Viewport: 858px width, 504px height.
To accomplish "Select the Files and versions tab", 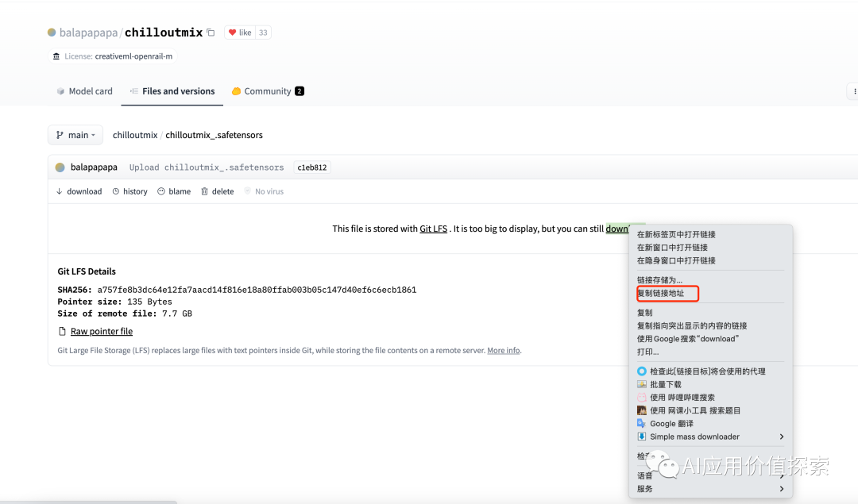I will point(172,91).
